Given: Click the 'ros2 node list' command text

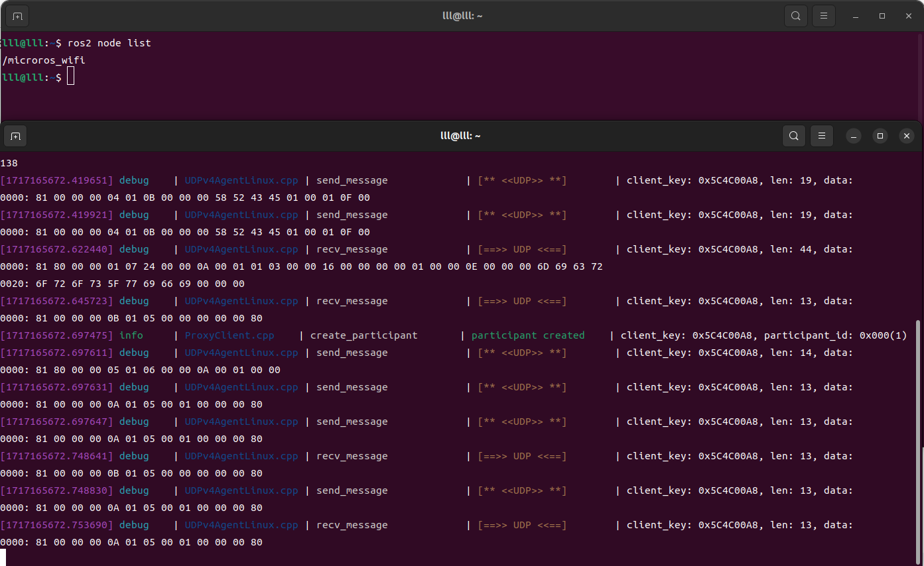Looking at the screenshot, I should pos(109,43).
